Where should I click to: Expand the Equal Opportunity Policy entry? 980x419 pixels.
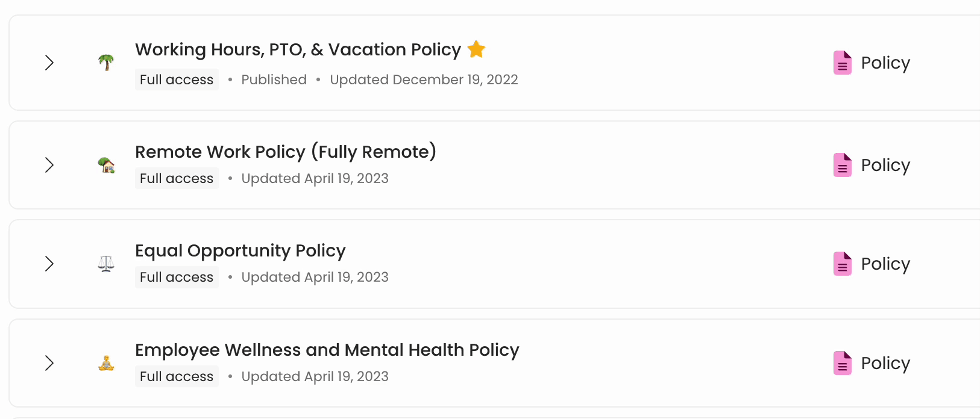tap(49, 264)
